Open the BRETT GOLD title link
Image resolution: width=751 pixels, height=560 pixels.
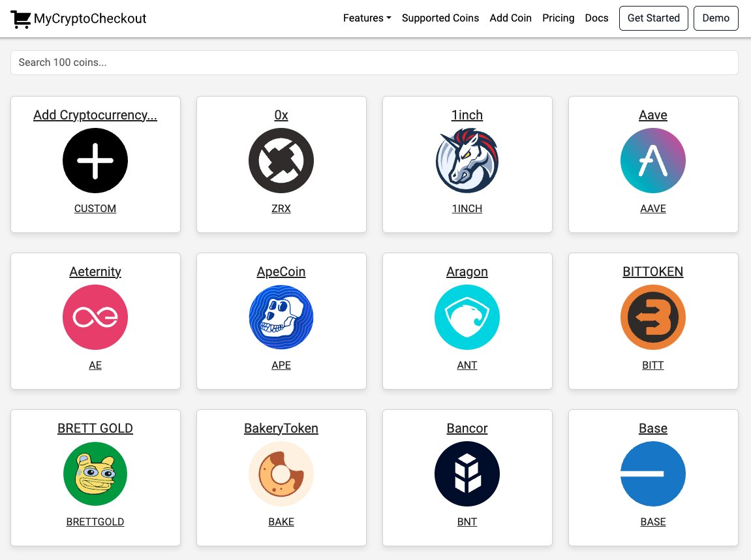click(95, 428)
